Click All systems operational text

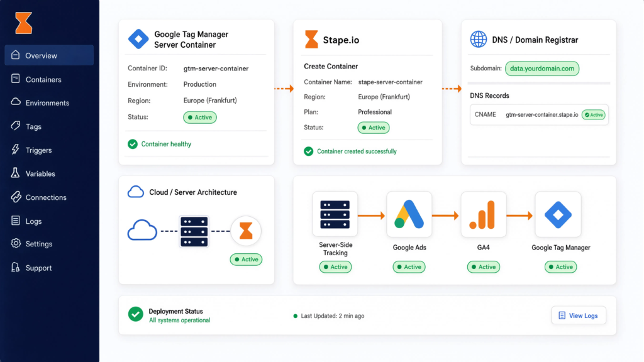pos(179,320)
